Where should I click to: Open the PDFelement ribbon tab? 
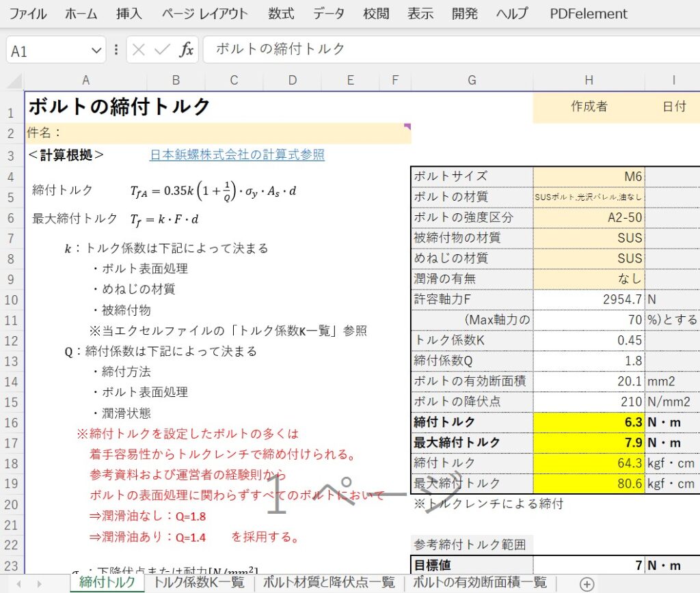click(587, 13)
